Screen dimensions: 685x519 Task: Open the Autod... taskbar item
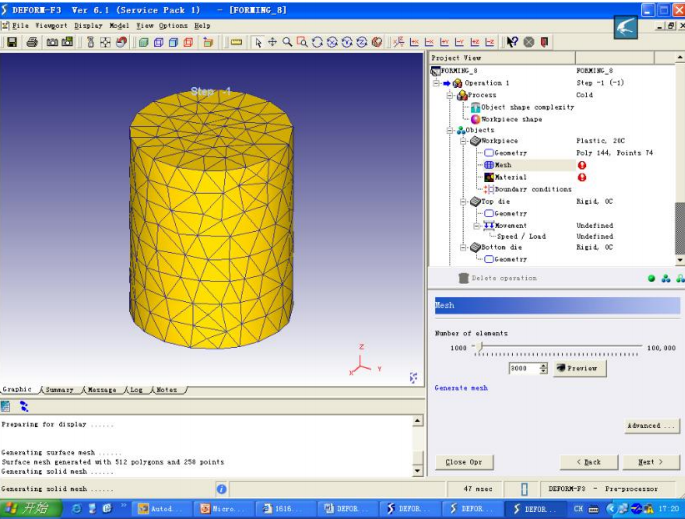click(x=162, y=509)
